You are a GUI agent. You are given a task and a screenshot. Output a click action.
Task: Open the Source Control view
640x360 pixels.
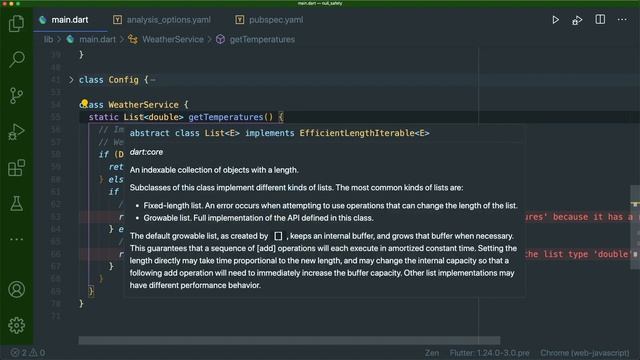16,96
